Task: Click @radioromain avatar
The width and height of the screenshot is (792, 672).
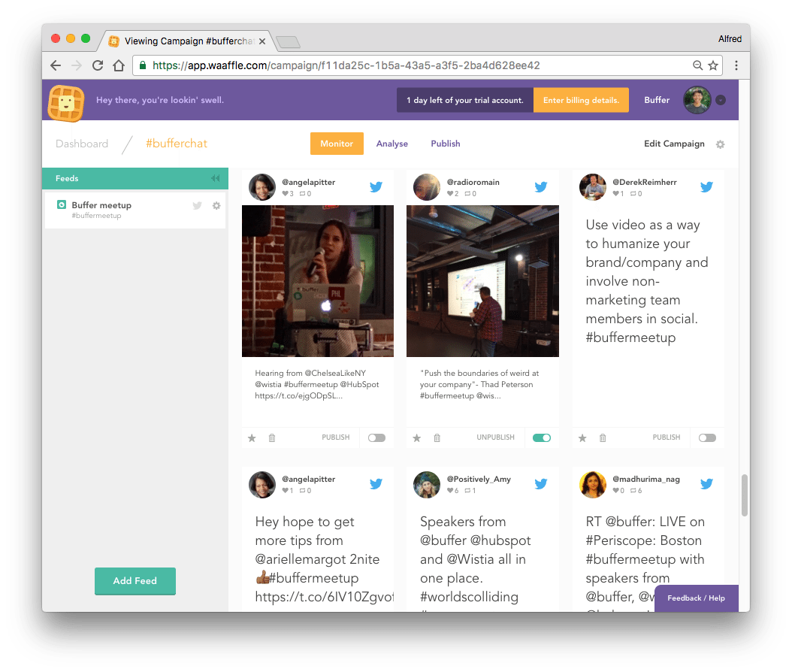Action: [427, 187]
